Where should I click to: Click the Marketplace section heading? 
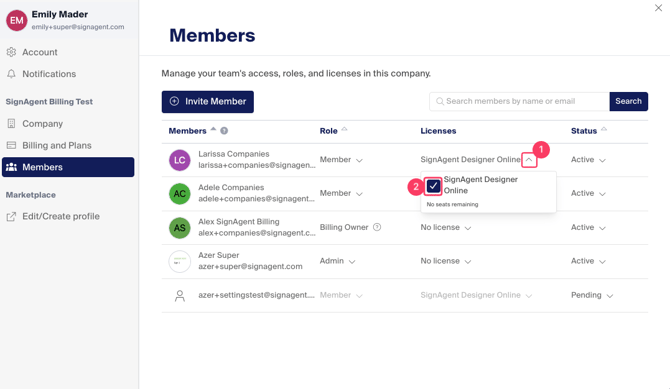(31, 195)
